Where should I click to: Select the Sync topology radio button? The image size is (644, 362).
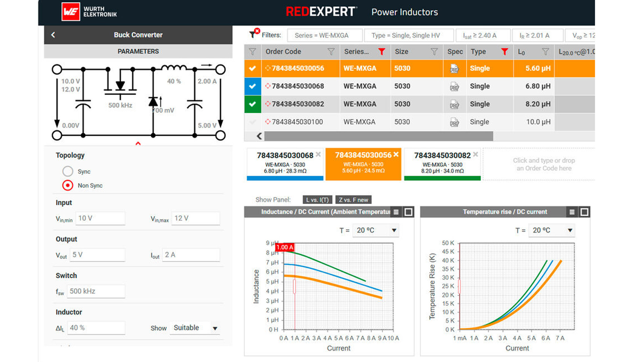coord(68,172)
